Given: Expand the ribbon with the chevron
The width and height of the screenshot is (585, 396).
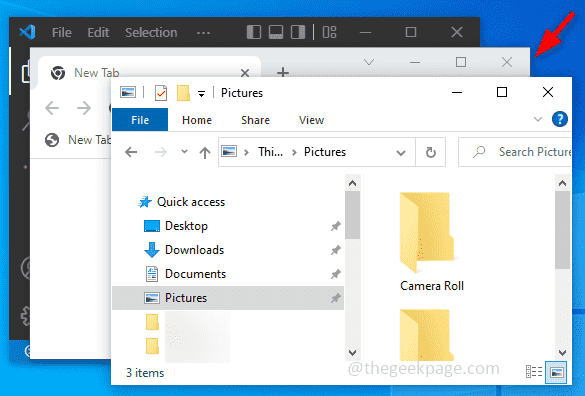Looking at the screenshot, I should click(538, 119).
